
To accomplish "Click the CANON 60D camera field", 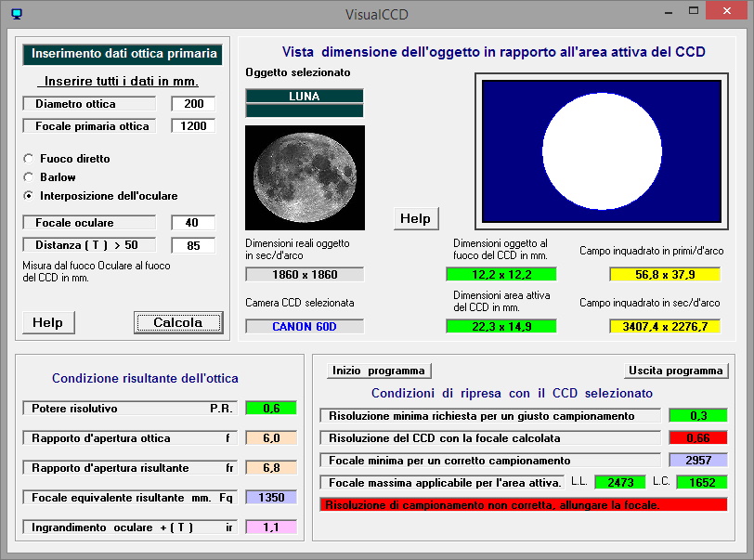I will [305, 326].
